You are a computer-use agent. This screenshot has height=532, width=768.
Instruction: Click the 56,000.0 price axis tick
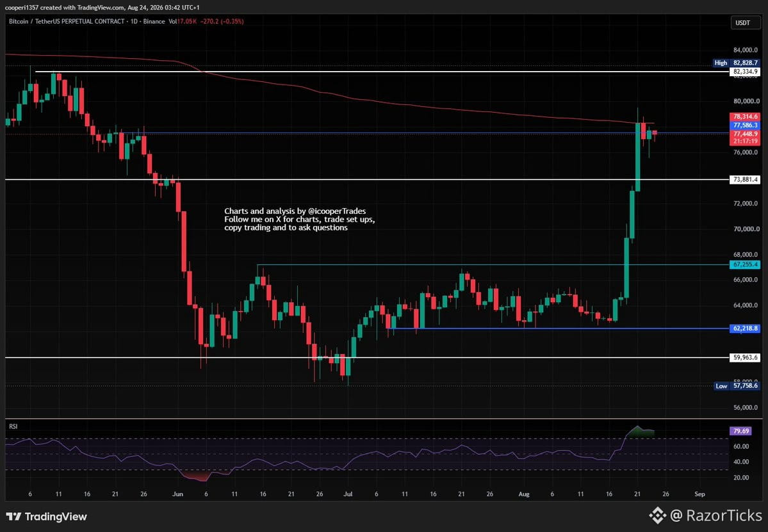[746, 407]
